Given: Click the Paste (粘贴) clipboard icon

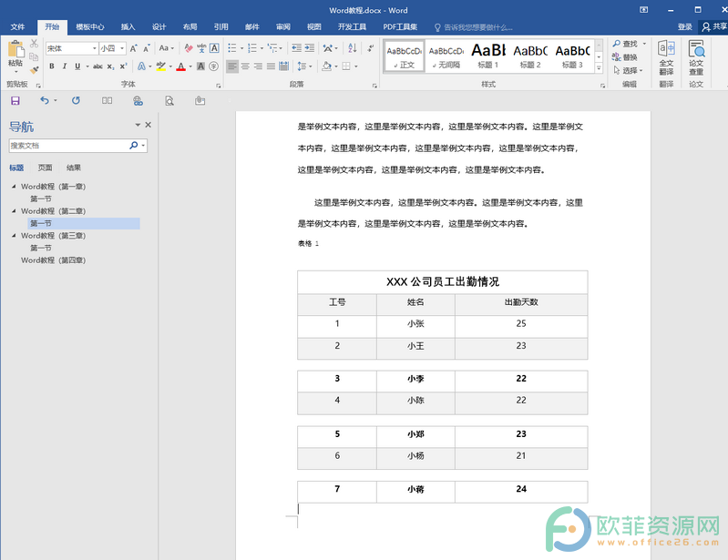Looking at the screenshot, I should tap(15, 50).
